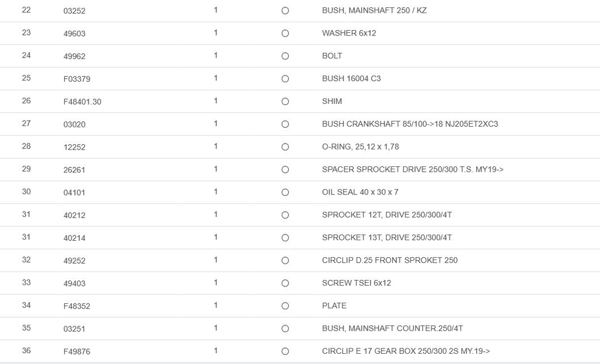600x364 pixels.
Task: Click part code F48401.30
Action: tap(82, 102)
